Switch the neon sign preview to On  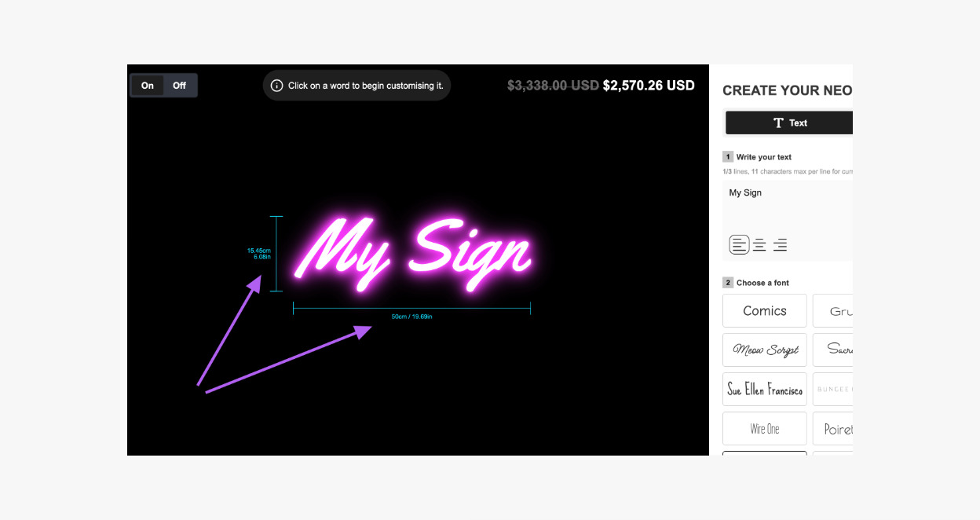point(148,86)
